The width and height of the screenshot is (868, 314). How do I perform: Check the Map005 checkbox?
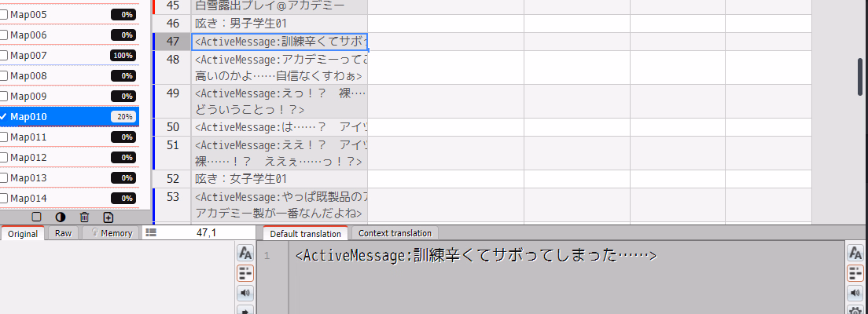(4, 15)
